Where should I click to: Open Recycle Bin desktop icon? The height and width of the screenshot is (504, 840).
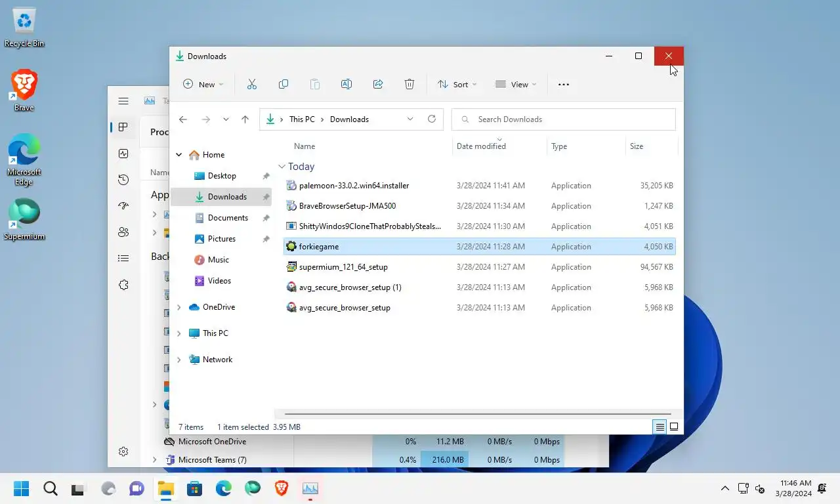[24, 28]
